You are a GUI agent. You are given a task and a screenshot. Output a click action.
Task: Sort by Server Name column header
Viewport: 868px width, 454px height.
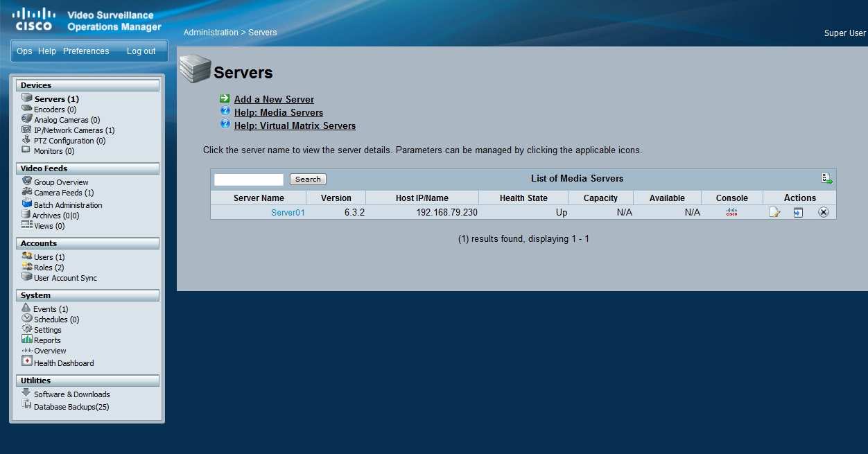tap(259, 198)
